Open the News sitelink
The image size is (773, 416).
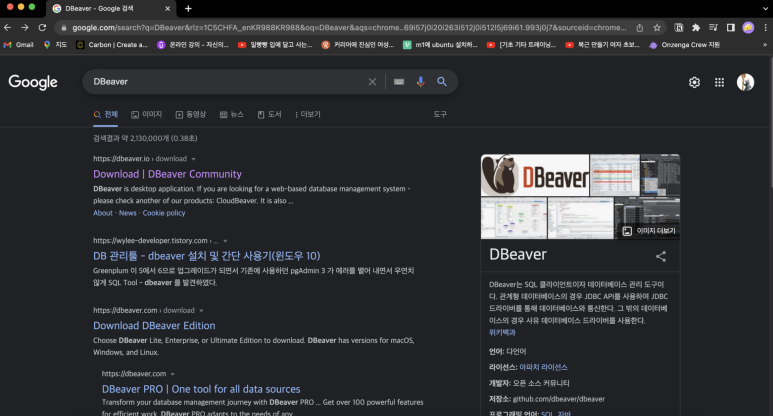coord(128,213)
